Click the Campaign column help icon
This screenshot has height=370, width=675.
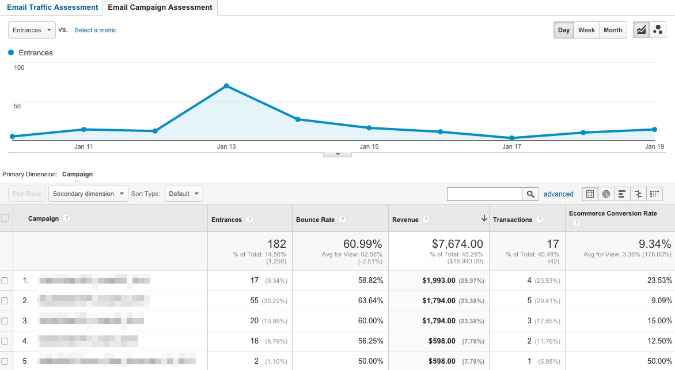coord(66,218)
